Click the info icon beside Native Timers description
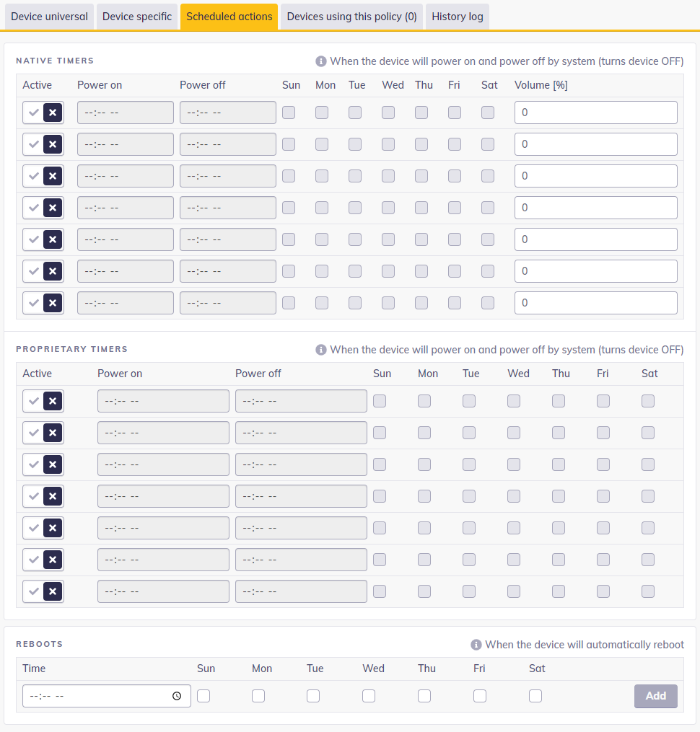 pos(321,61)
